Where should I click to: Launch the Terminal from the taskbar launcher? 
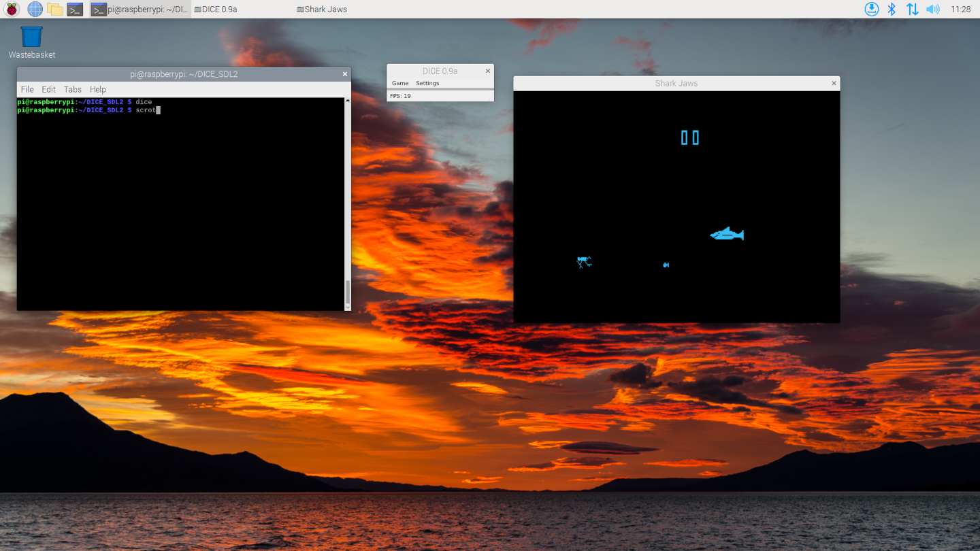click(75, 9)
